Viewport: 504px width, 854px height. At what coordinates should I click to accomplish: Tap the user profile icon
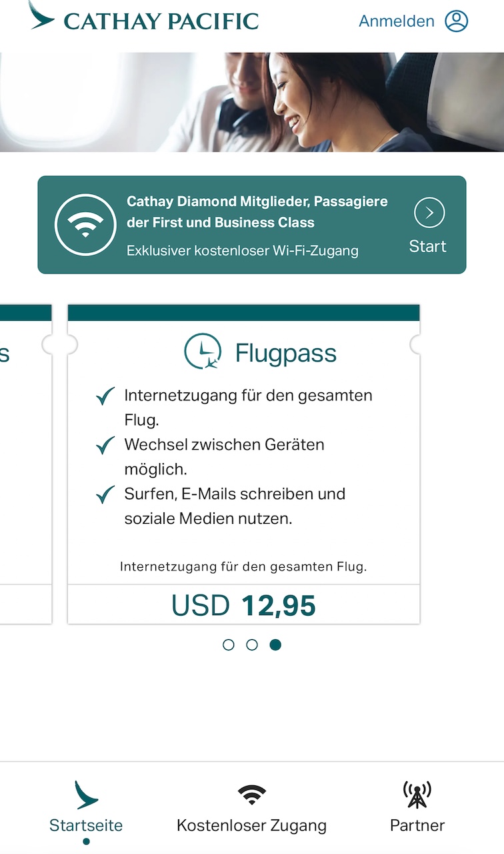point(457,21)
